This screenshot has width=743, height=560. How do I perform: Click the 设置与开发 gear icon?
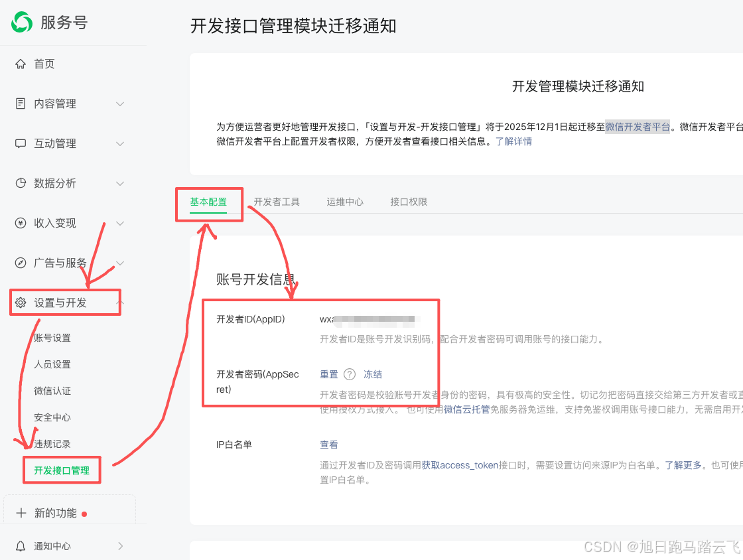(x=21, y=303)
